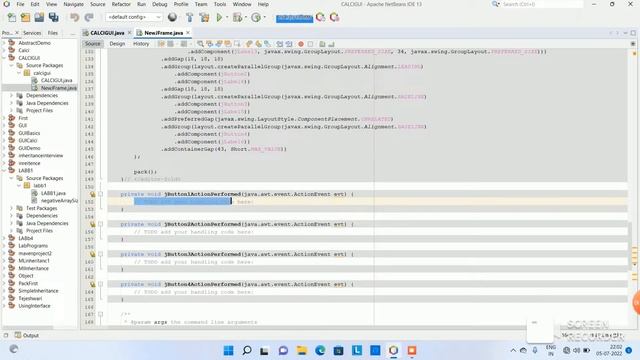Open the Windows Start menu
This screenshot has width=640, height=360.
[x=229, y=350]
